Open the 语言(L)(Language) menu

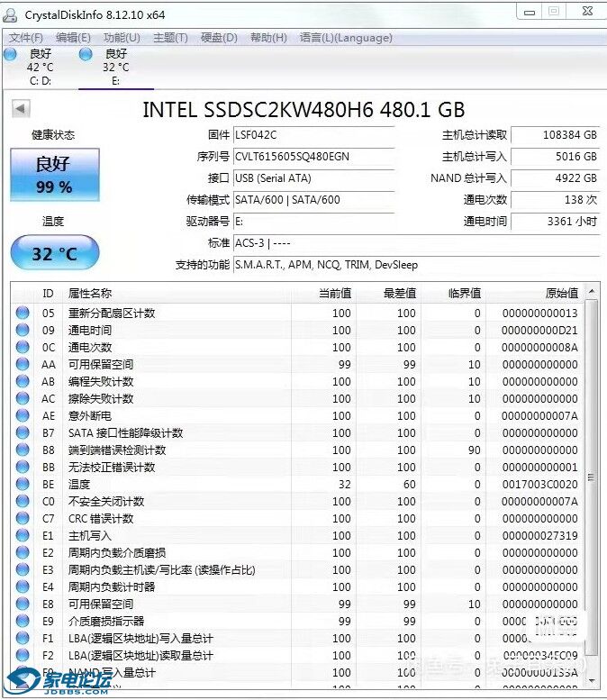click(346, 38)
